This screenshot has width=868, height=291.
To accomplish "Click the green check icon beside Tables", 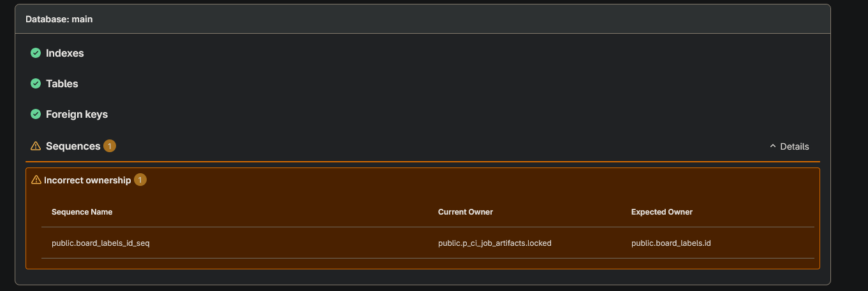I will click(x=36, y=83).
